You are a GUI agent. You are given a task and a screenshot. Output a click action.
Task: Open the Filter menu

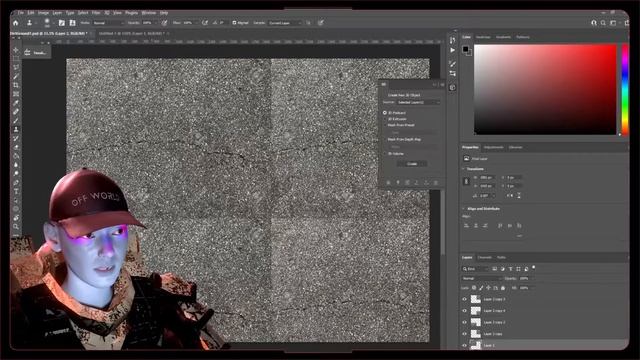pos(96,13)
